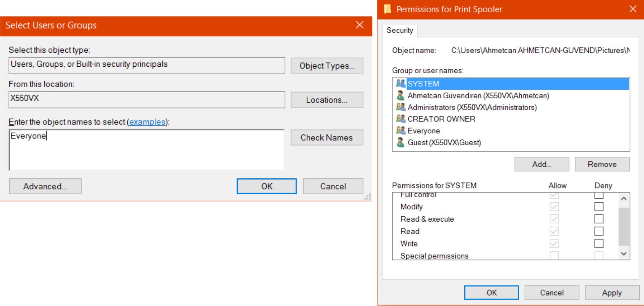Click the Ahmetcan Güvendiren user icon
Viewport: 644px width, 306px height.
pyautogui.click(x=400, y=96)
